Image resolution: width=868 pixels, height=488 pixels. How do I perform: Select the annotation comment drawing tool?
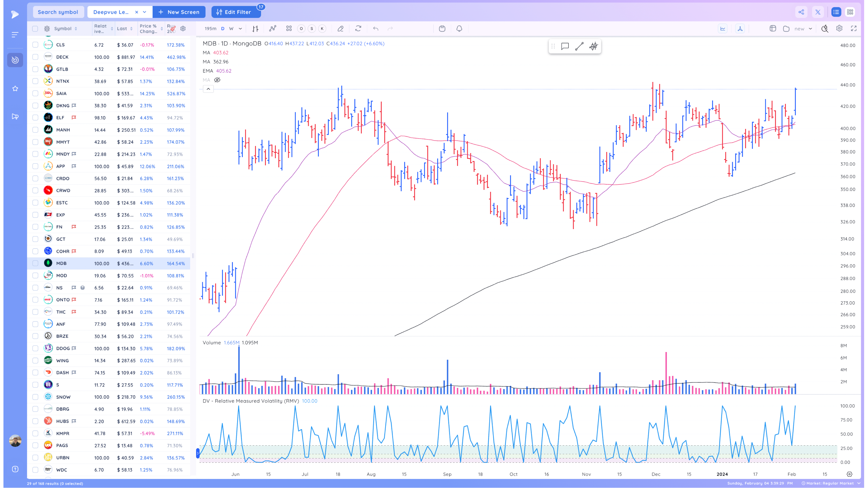(565, 46)
